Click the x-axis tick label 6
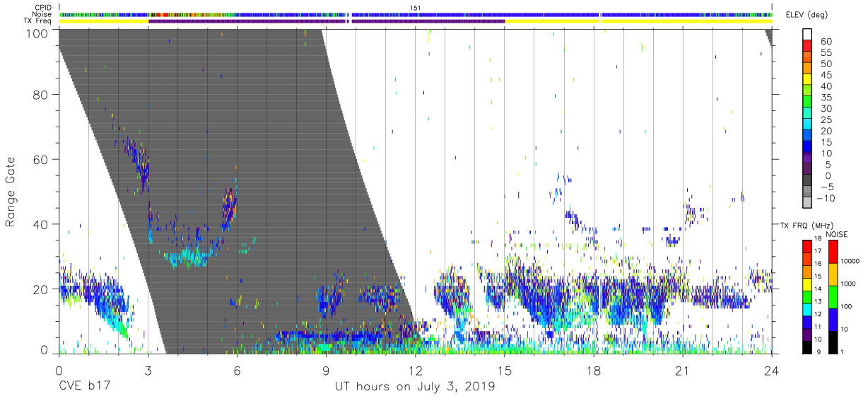The image size is (868, 401). pos(237,369)
